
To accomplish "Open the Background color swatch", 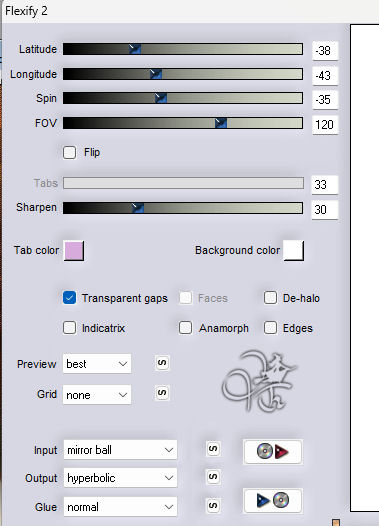I will point(294,251).
